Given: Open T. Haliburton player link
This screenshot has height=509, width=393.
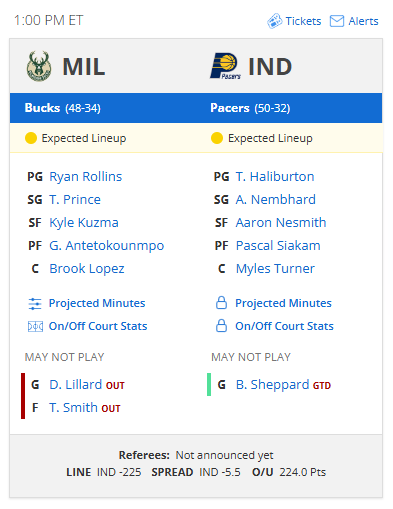Looking at the screenshot, I should 275,177.
